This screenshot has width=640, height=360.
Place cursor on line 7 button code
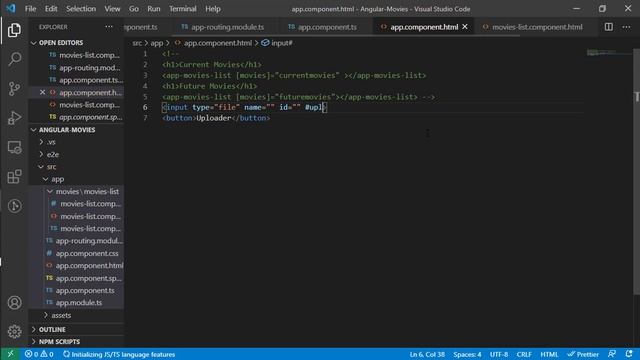pyautogui.click(x=216, y=118)
